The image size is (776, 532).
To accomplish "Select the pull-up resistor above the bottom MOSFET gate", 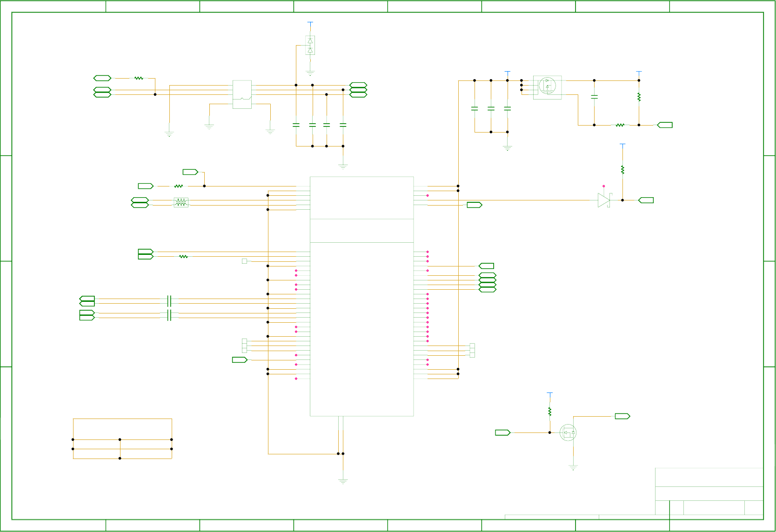I will [550, 412].
